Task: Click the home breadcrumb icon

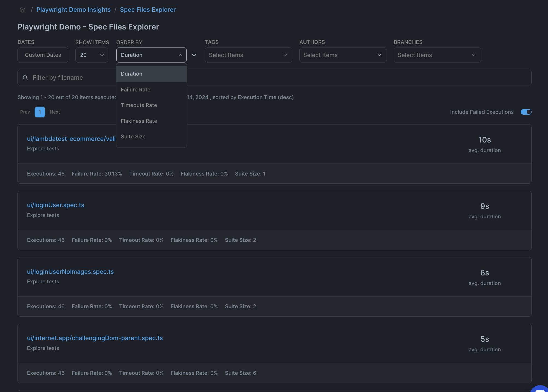Action: tap(22, 10)
